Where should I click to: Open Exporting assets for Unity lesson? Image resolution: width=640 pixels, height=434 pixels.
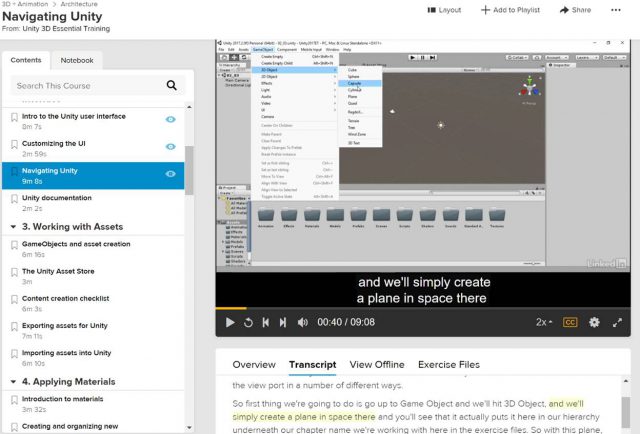pos(93,331)
